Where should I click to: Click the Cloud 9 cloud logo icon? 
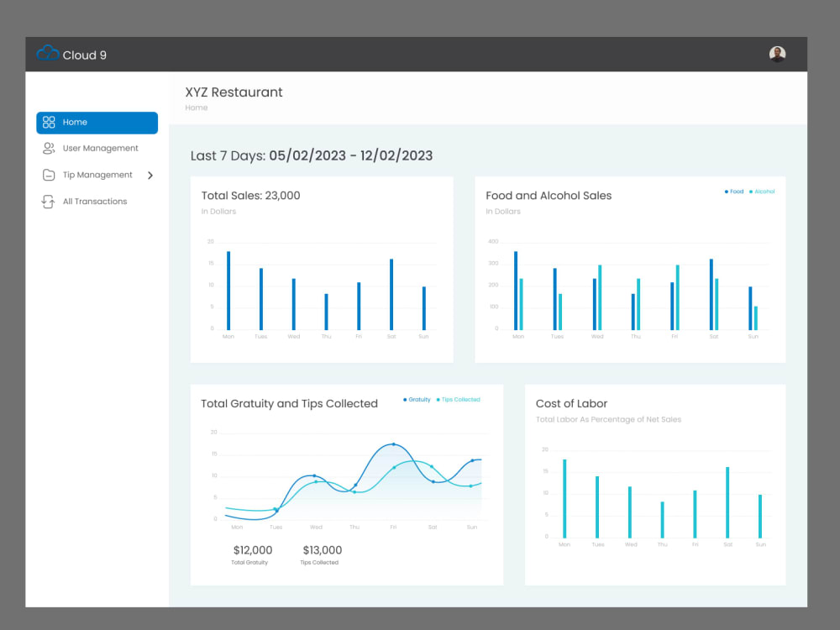[48, 53]
